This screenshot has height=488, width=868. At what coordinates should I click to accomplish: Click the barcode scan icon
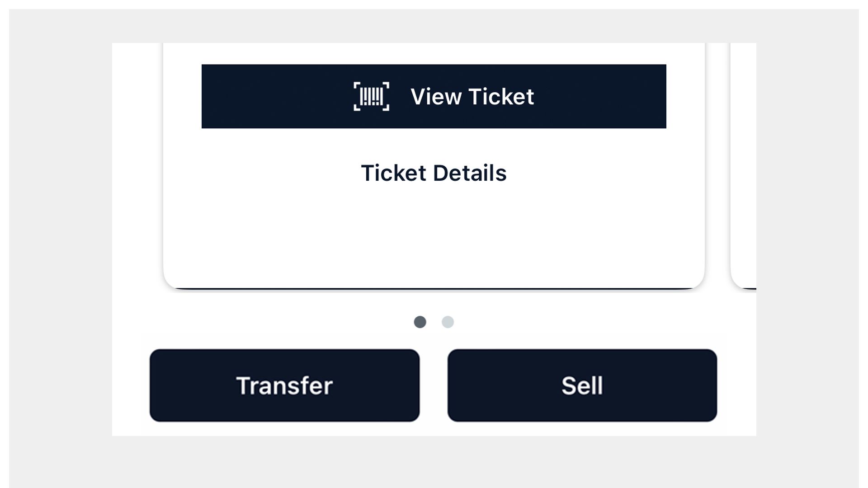pos(371,96)
